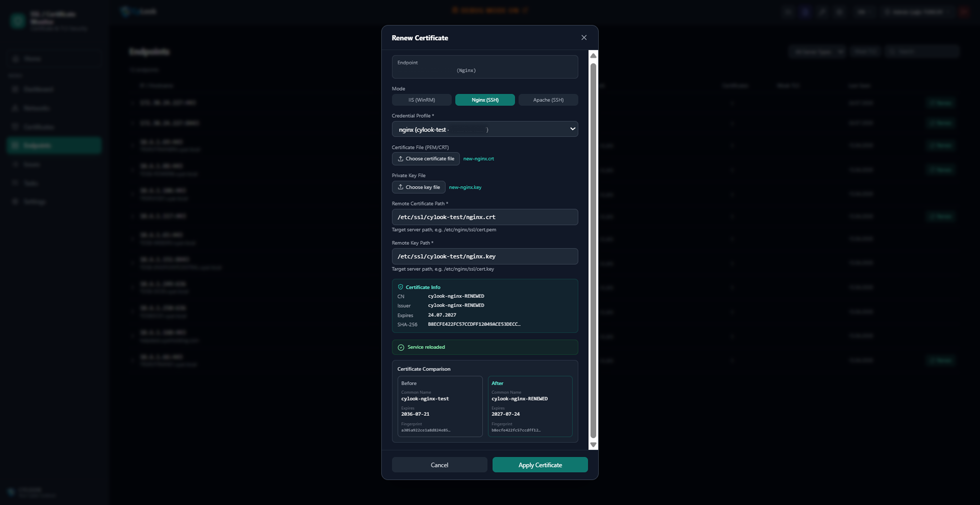
Task: Click the SHA-256 value starting "B8ECFE422FC57"
Action: 474,324
